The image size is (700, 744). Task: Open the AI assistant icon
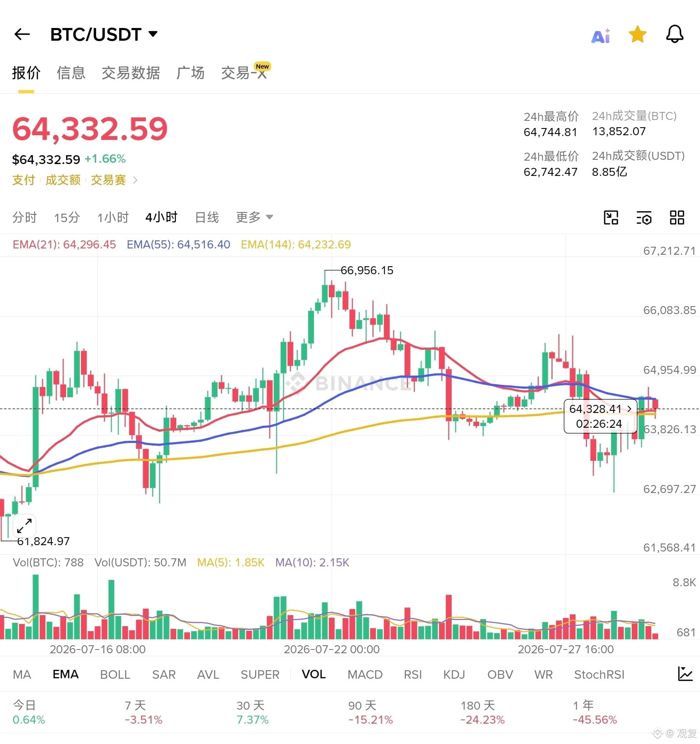(x=601, y=36)
